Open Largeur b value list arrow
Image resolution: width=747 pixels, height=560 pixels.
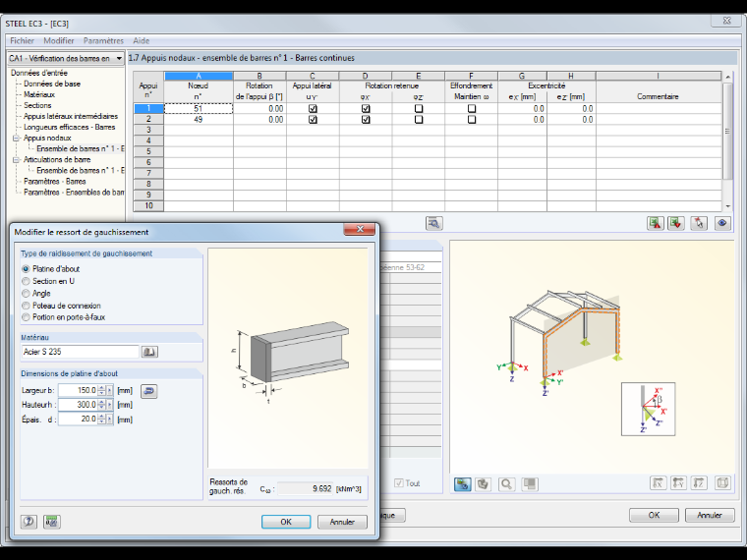109,390
